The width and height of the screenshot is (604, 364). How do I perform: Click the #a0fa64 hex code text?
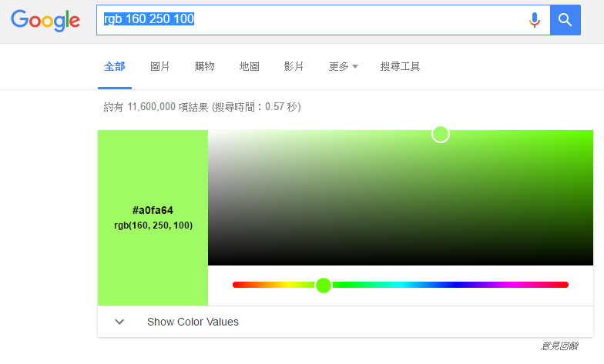pyautogui.click(x=153, y=211)
